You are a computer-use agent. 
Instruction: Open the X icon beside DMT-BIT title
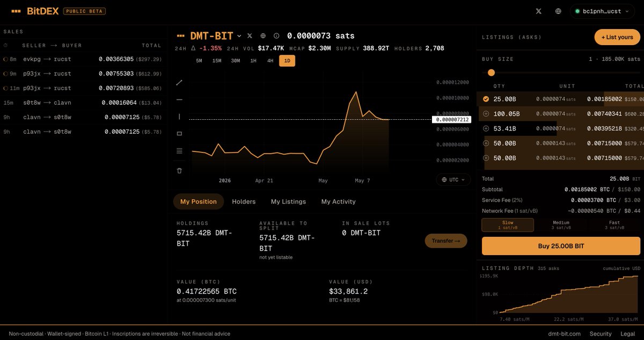[x=250, y=36]
